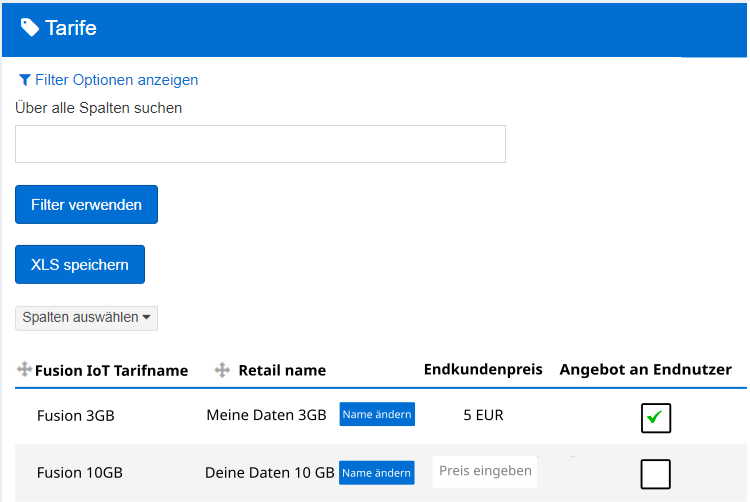
Task: Click the Endkundenpreis column header
Action: coord(483,370)
